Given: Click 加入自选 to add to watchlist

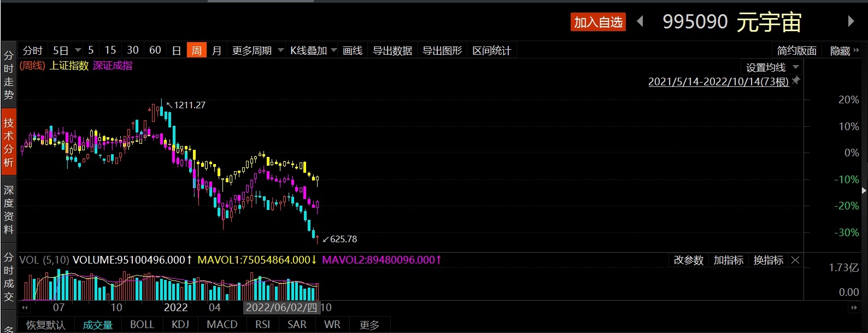Looking at the screenshot, I should 598,22.
